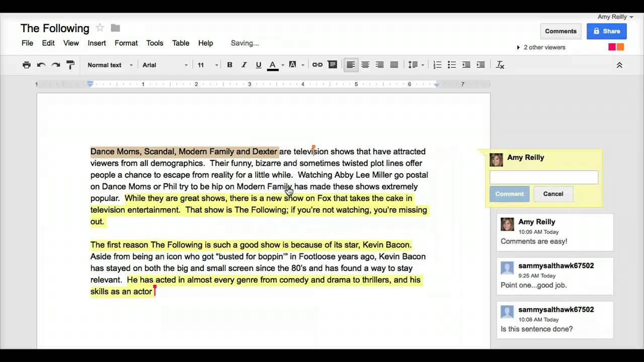Toggle Underline formatting
The width and height of the screenshot is (644, 362).
click(259, 65)
